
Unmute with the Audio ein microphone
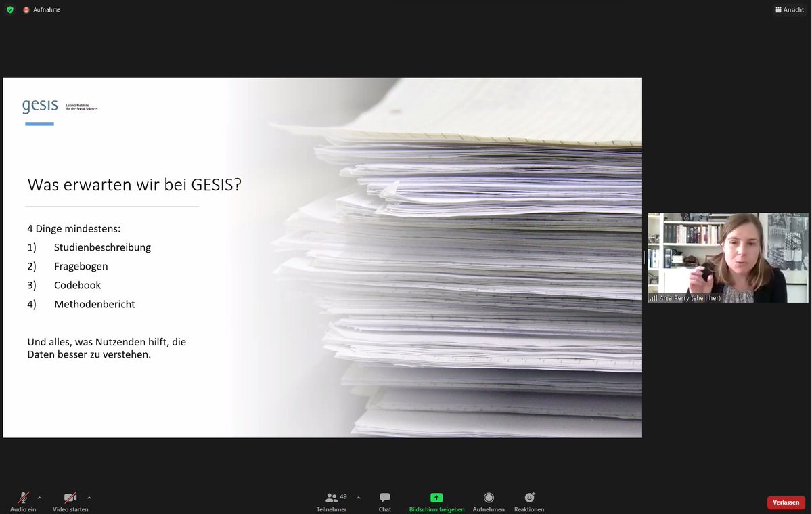point(23,502)
